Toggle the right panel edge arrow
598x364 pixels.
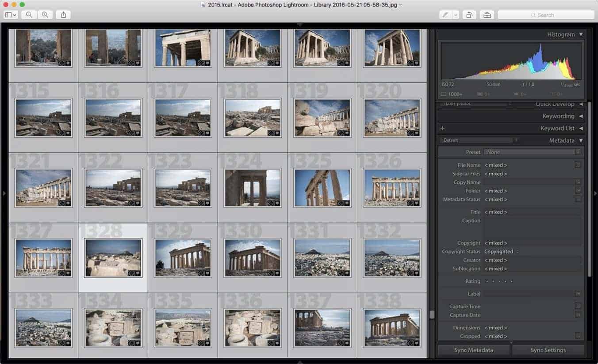click(595, 193)
